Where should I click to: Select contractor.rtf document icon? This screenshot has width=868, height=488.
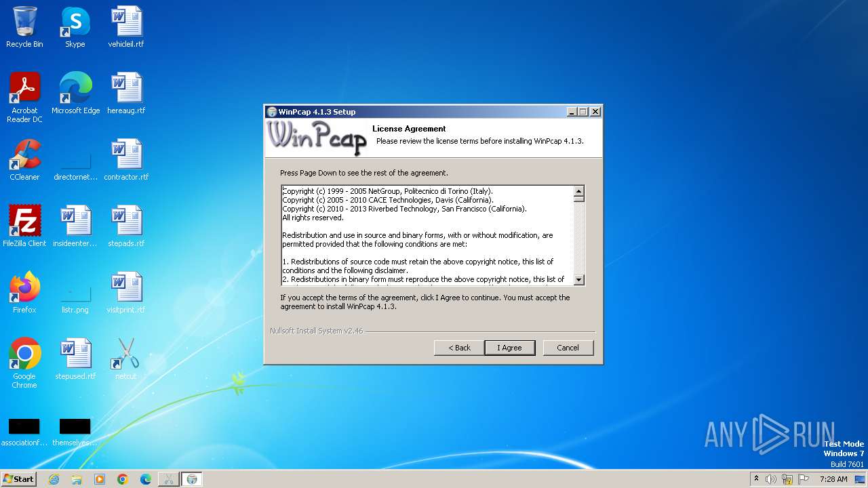coord(126,160)
